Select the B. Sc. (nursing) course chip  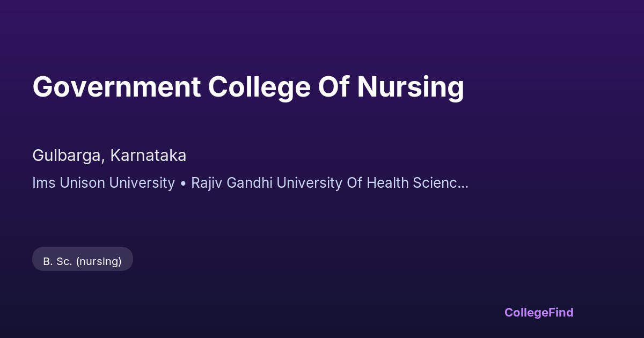pyautogui.click(x=83, y=261)
